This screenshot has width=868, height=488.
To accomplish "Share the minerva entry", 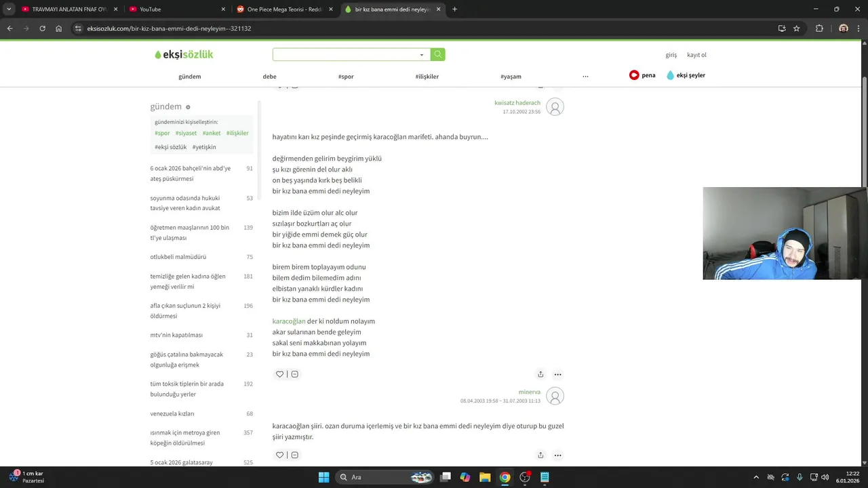I will click(x=540, y=455).
